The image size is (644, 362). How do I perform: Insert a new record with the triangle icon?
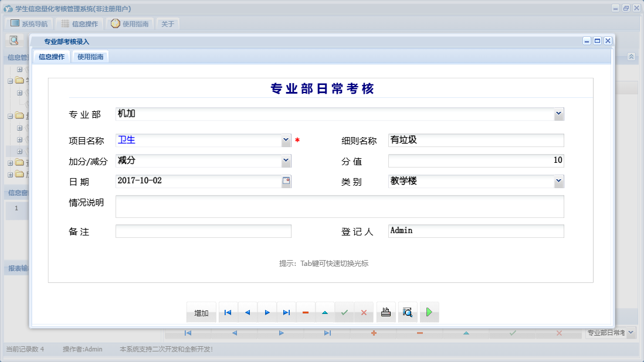tap(324, 312)
